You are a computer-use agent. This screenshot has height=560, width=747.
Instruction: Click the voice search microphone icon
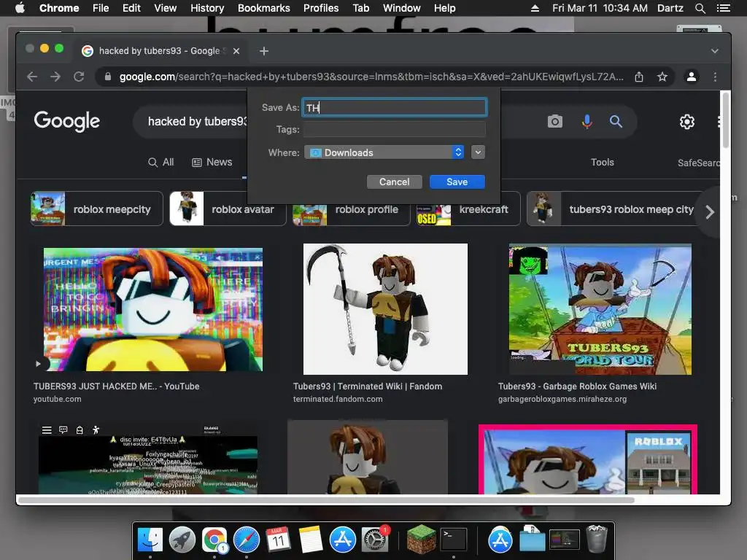(x=587, y=122)
